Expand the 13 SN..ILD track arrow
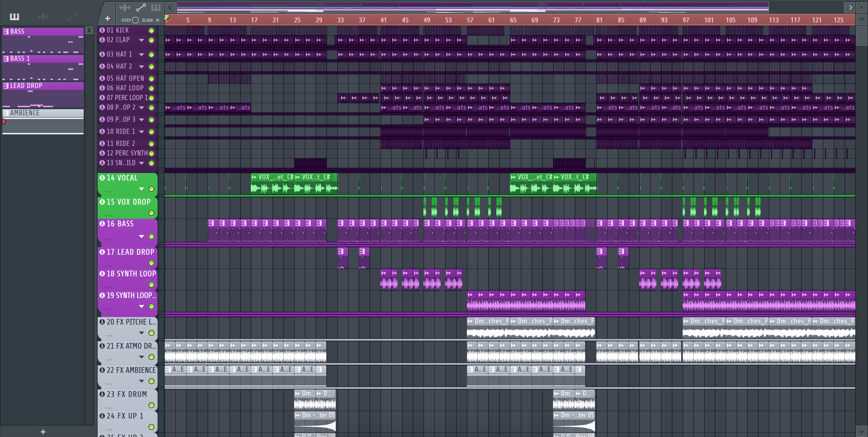868x437 pixels. click(142, 163)
